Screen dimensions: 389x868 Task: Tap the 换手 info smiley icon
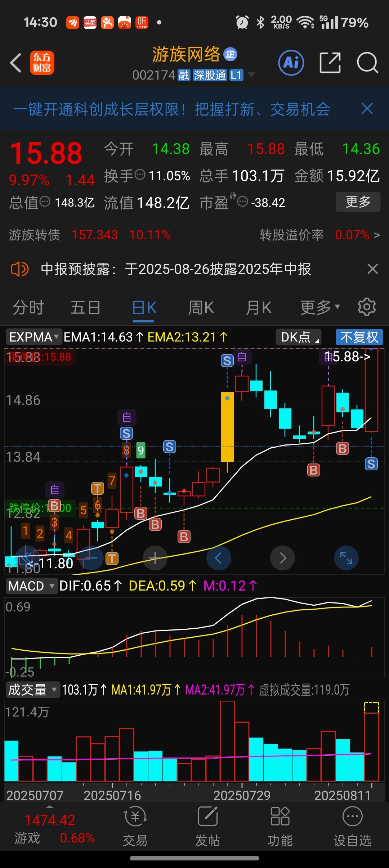coord(140,175)
